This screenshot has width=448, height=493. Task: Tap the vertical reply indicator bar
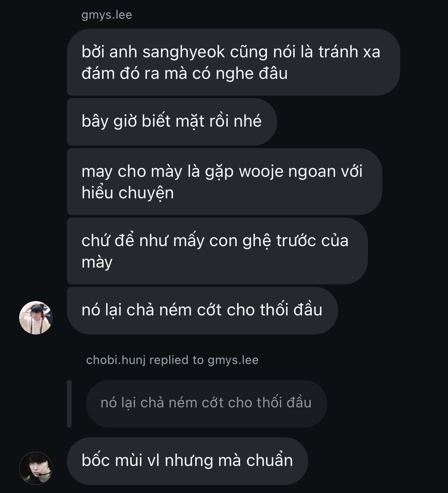coord(69,403)
